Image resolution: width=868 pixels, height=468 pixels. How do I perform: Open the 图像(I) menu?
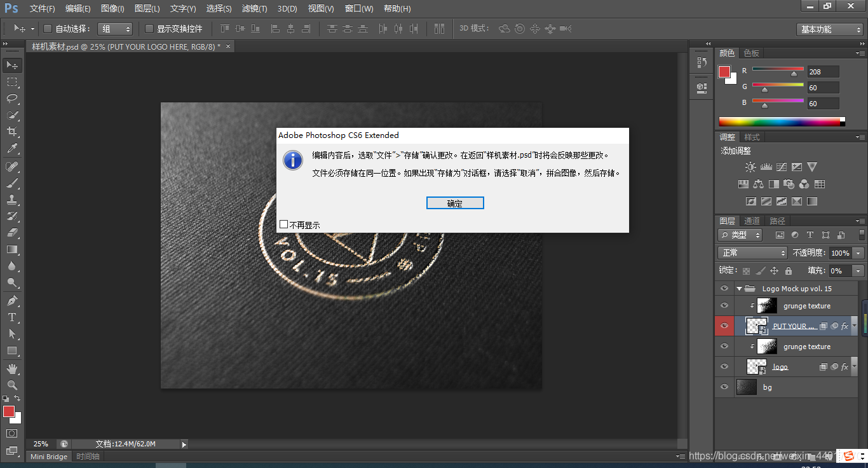click(112, 9)
